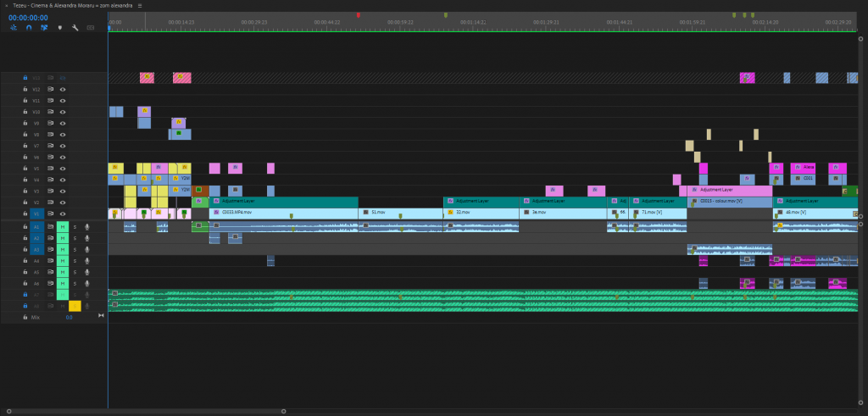868x416 pixels.
Task: Click the Linked Selection icon
Action: [x=44, y=27]
